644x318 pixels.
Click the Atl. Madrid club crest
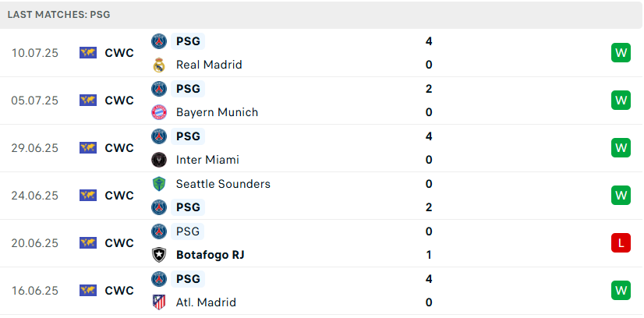159,302
